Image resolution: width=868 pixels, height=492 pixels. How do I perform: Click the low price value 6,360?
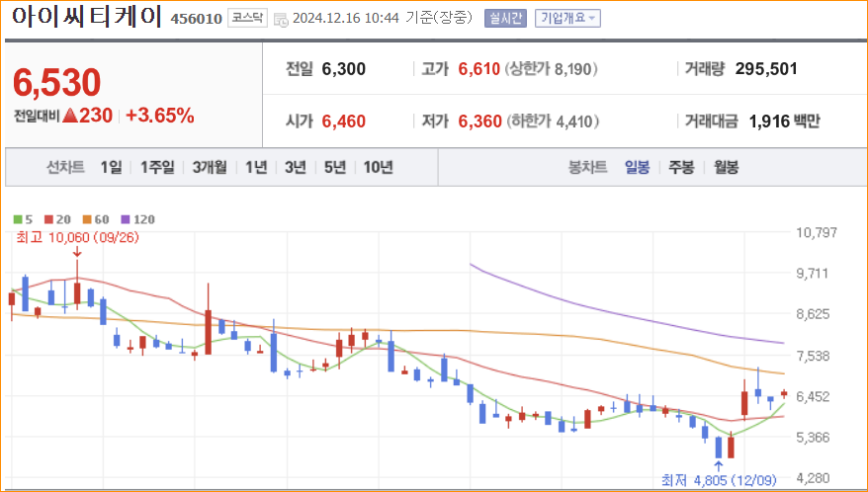pos(479,122)
